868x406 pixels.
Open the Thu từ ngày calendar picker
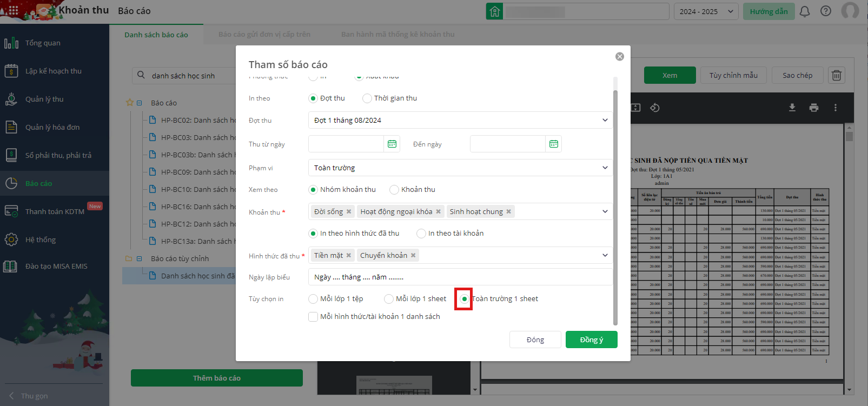click(392, 144)
